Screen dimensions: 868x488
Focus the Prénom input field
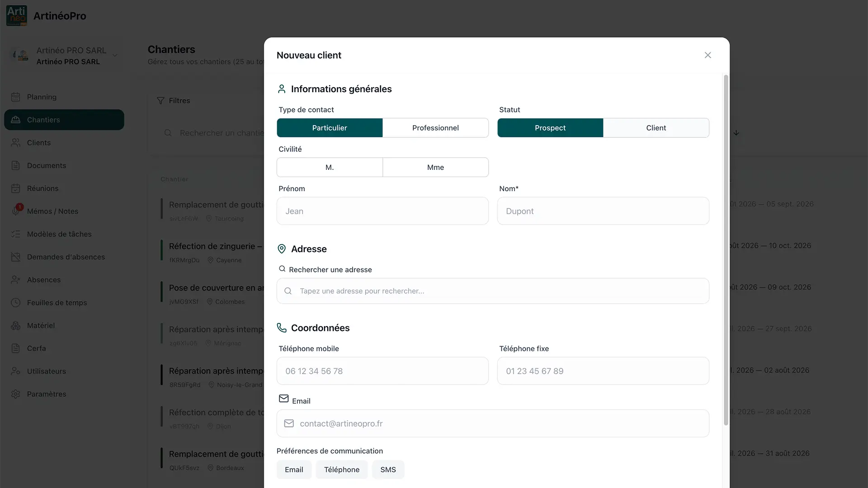click(382, 211)
